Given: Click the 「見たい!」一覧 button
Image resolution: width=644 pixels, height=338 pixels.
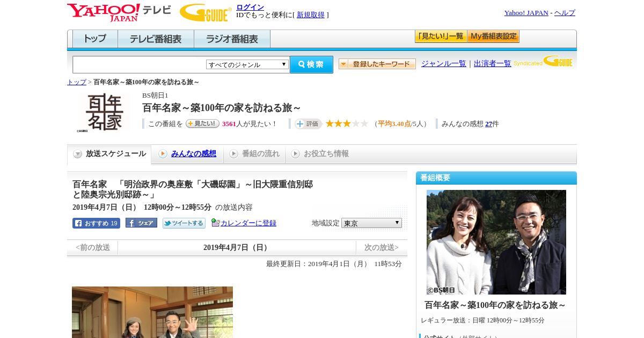Looking at the screenshot, I should 441,36.
